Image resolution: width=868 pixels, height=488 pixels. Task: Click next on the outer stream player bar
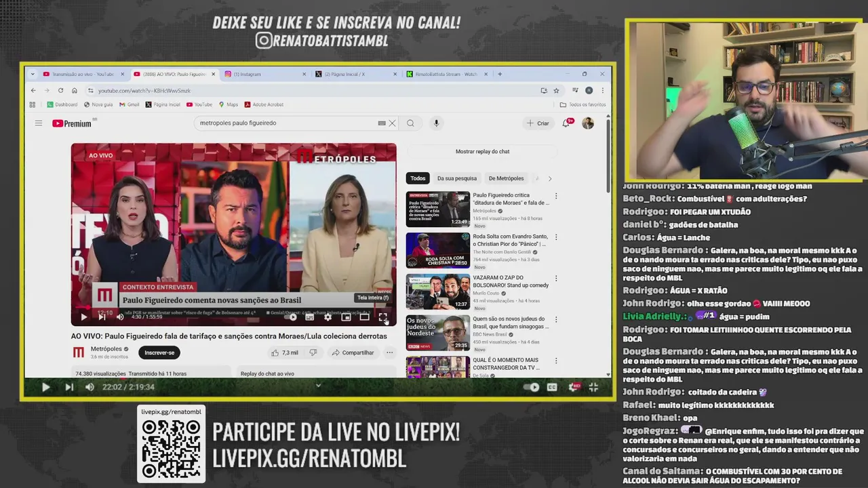tap(68, 387)
